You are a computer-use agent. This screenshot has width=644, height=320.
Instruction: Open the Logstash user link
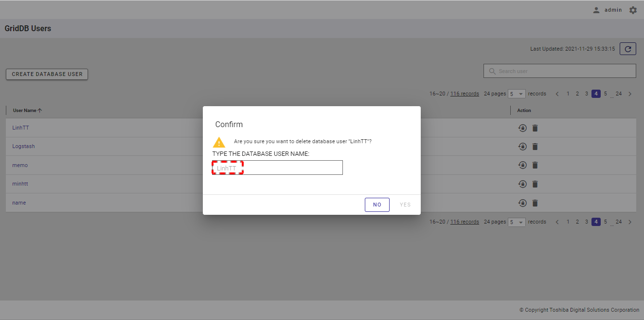point(23,147)
